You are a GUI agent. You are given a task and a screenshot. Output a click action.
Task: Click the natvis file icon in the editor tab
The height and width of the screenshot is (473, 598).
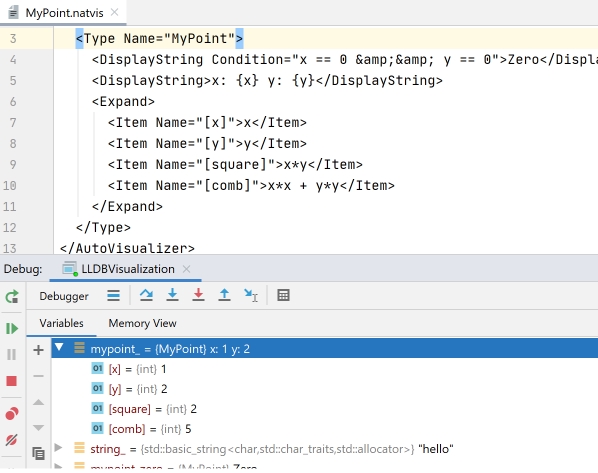coord(13,13)
